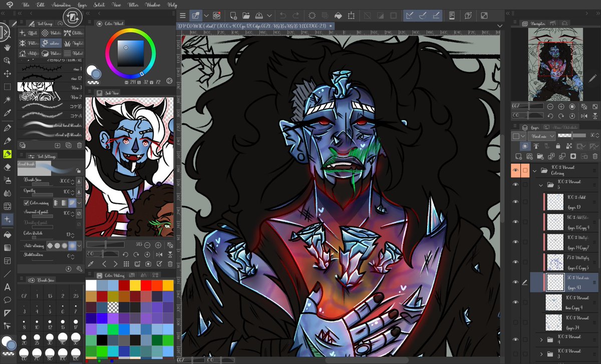Click Zoom in in Navigator panel
Viewport: 601px width, 364px height.
562,107
